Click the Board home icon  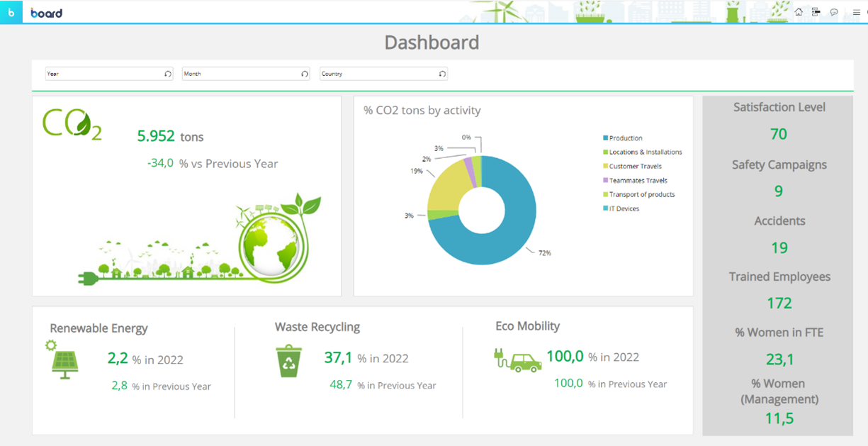[799, 11]
